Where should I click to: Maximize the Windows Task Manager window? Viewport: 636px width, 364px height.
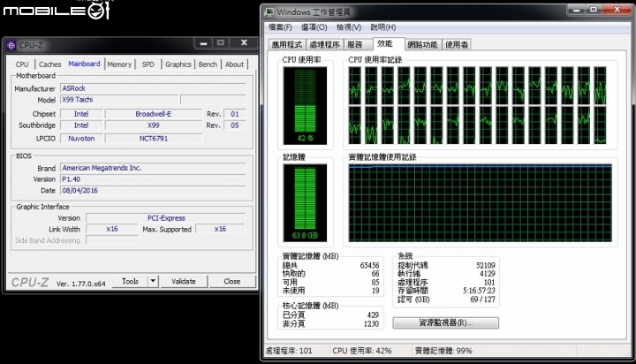click(594, 10)
